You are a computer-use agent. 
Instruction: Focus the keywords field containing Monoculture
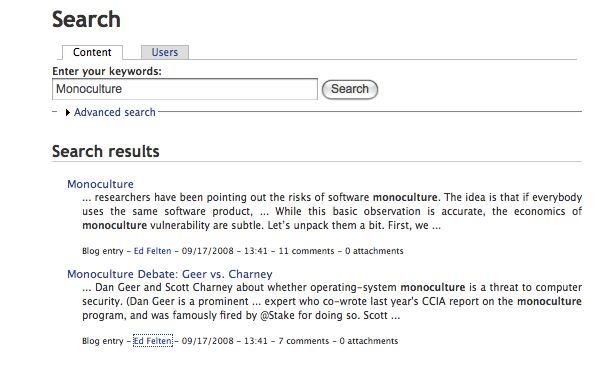pyautogui.click(x=185, y=89)
